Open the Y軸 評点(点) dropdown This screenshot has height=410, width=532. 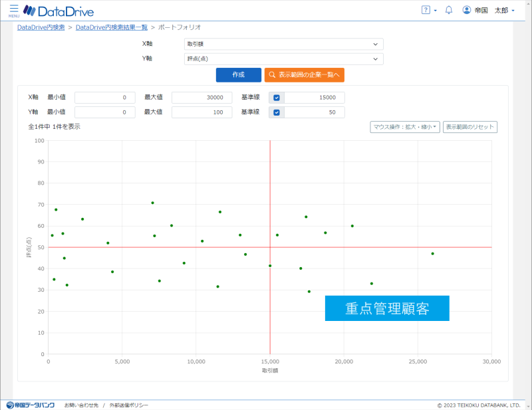click(284, 59)
